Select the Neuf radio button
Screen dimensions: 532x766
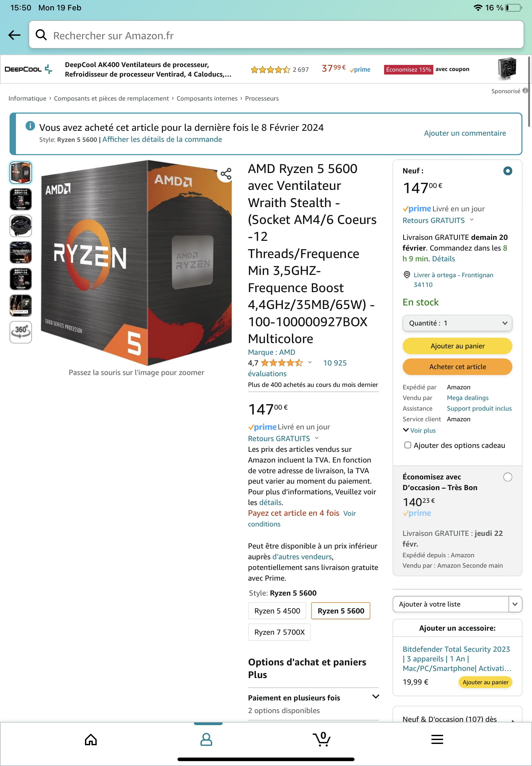click(507, 171)
